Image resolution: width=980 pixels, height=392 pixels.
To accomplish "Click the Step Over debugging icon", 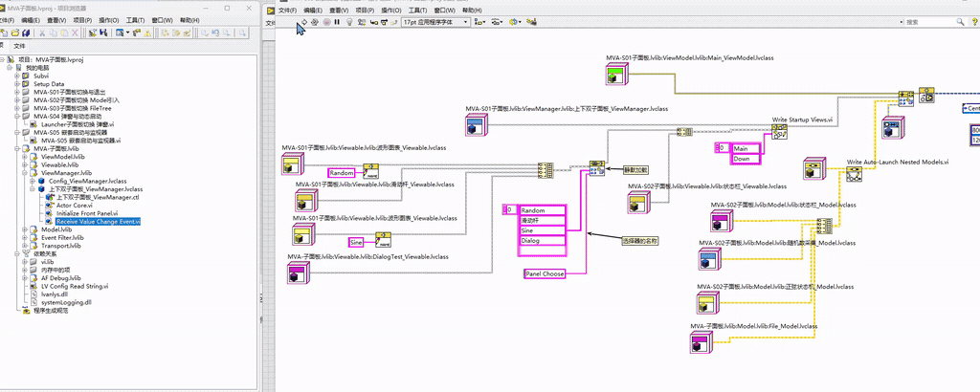I will point(384,22).
